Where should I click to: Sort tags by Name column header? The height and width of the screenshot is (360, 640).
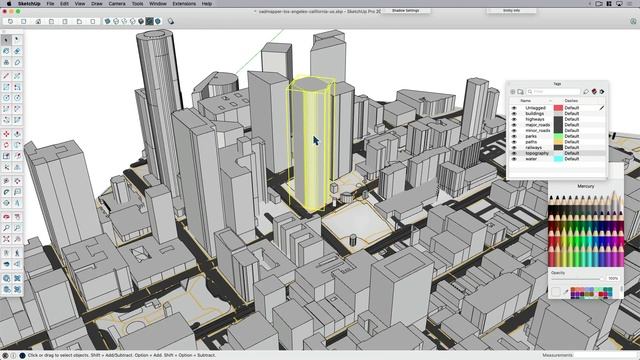526,100
